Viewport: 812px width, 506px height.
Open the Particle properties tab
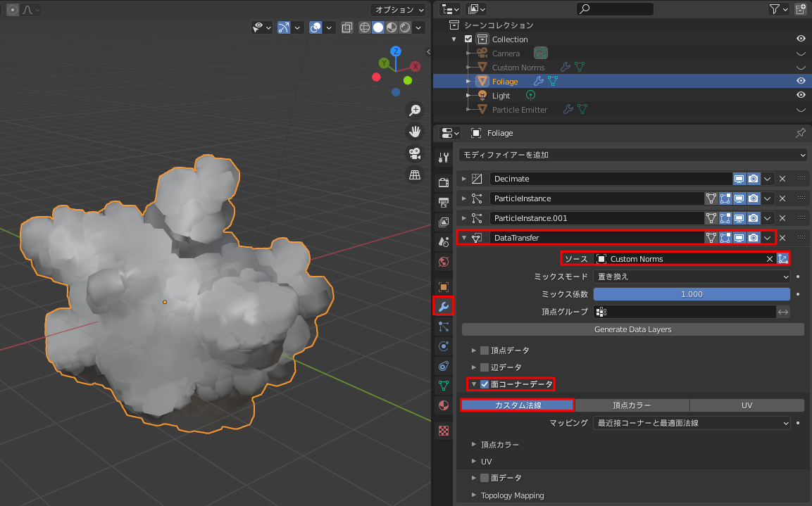click(444, 327)
